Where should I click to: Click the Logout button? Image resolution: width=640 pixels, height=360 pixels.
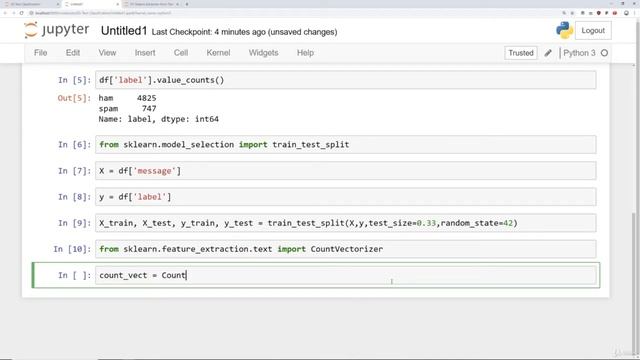(593, 31)
